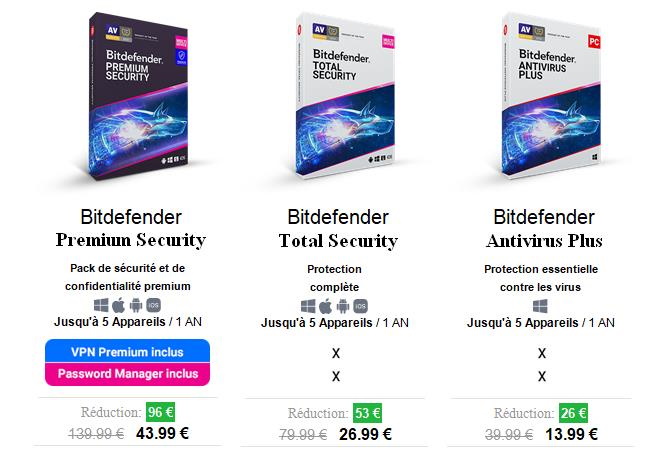
Task: Click the 26.99 € Total Security price
Action: tap(365, 434)
